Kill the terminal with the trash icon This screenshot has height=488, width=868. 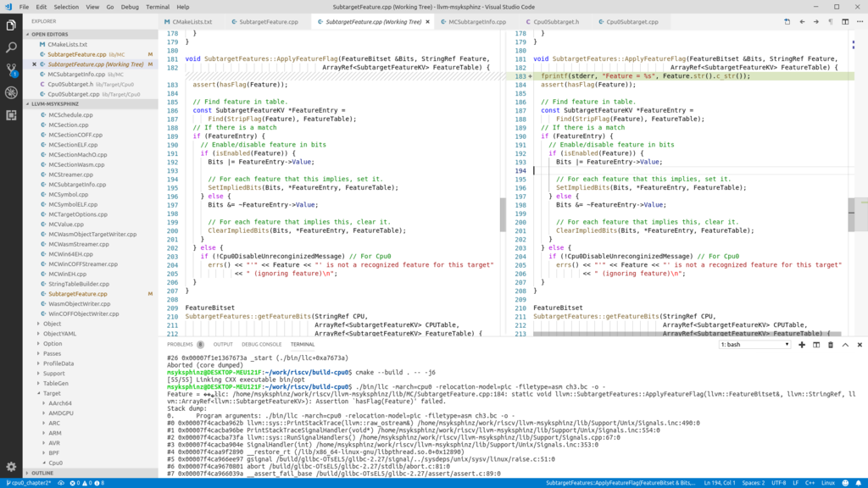coord(831,345)
